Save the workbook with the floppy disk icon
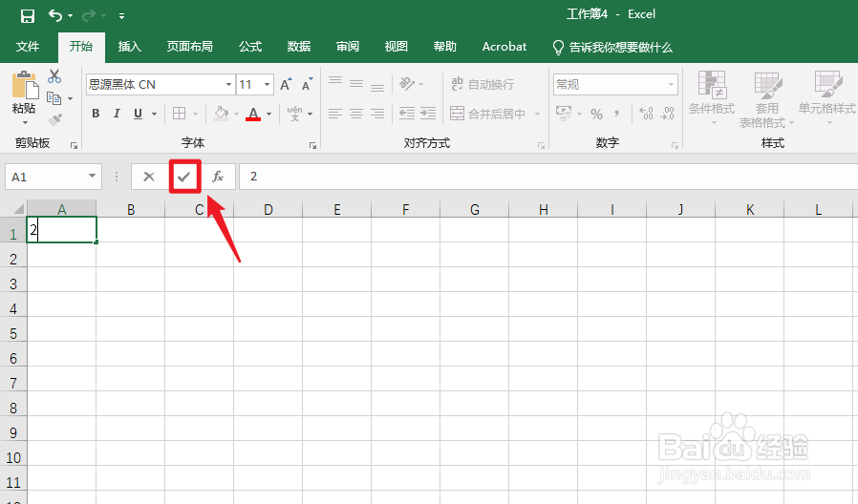 28,16
